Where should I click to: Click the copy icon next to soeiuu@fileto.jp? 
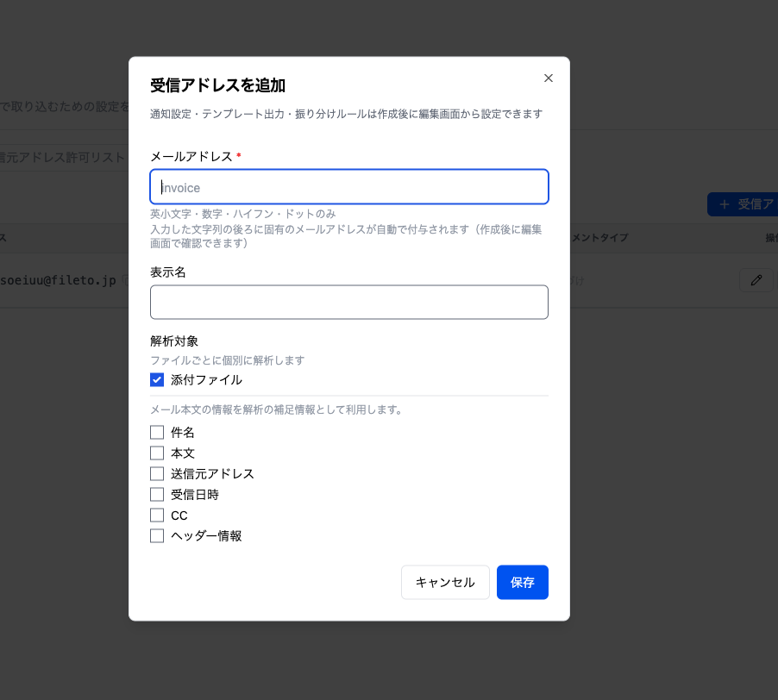125,280
